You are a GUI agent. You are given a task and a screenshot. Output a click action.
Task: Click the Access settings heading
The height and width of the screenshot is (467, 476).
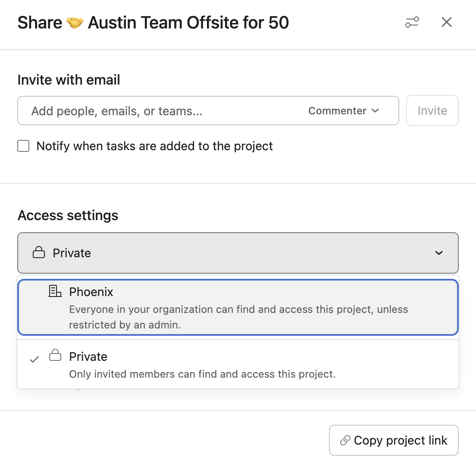(x=68, y=215)
